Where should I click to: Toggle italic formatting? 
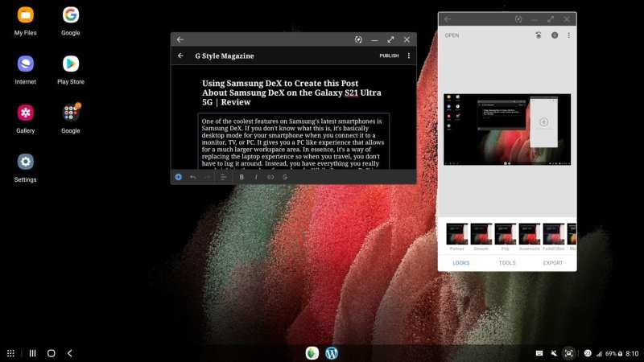[256, 177]
